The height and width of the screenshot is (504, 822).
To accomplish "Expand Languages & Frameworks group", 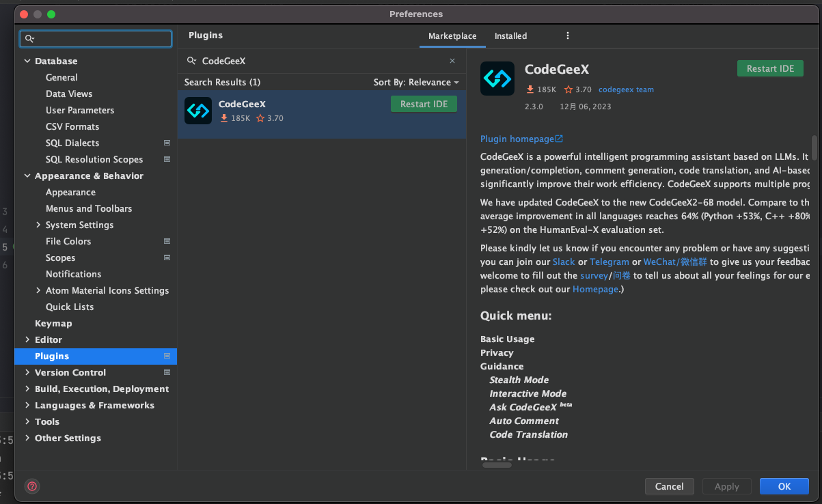I will click(x=27, y=405).
